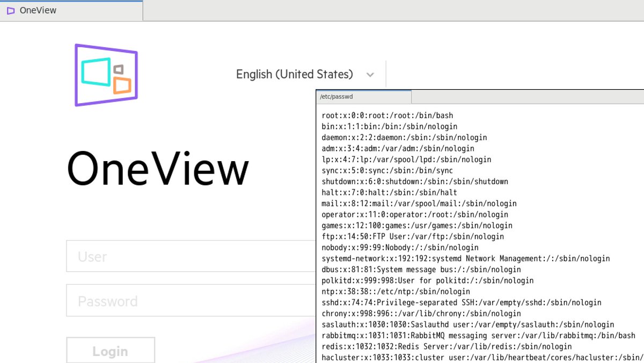Viewport: 644px width, 363px height.
Task: Switch to the /etc/passwd tab
Action: [363, 97]
